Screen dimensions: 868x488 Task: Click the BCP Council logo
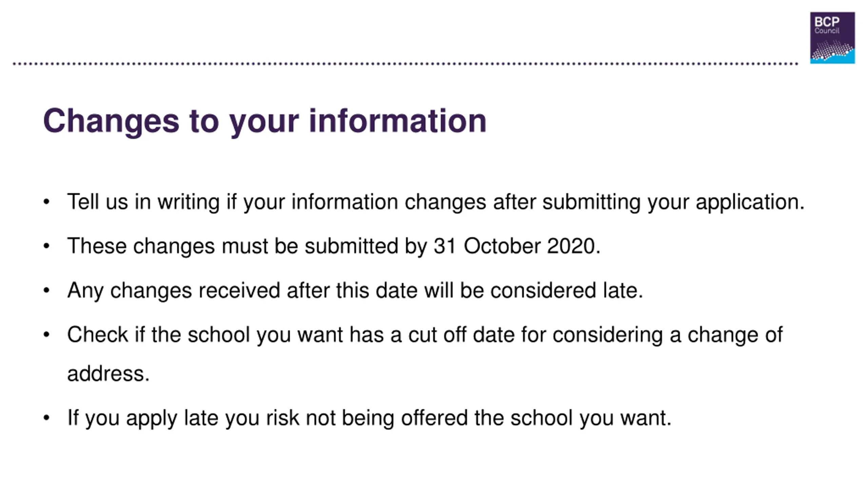coord(832,38)
